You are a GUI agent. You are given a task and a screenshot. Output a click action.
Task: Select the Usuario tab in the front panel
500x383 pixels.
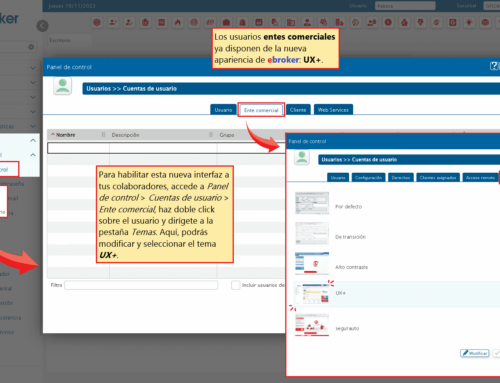(338, 178)
